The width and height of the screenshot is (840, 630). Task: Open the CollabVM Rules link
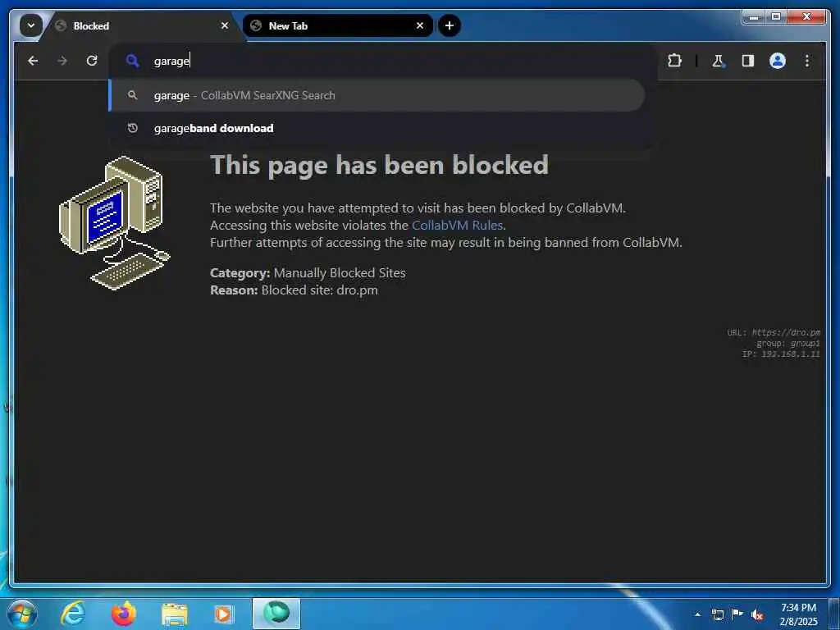click(457, 226)
